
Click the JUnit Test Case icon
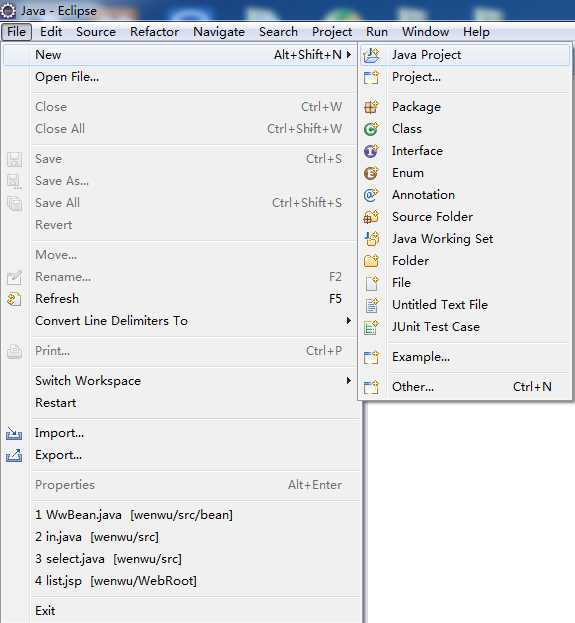pos(371,327)
